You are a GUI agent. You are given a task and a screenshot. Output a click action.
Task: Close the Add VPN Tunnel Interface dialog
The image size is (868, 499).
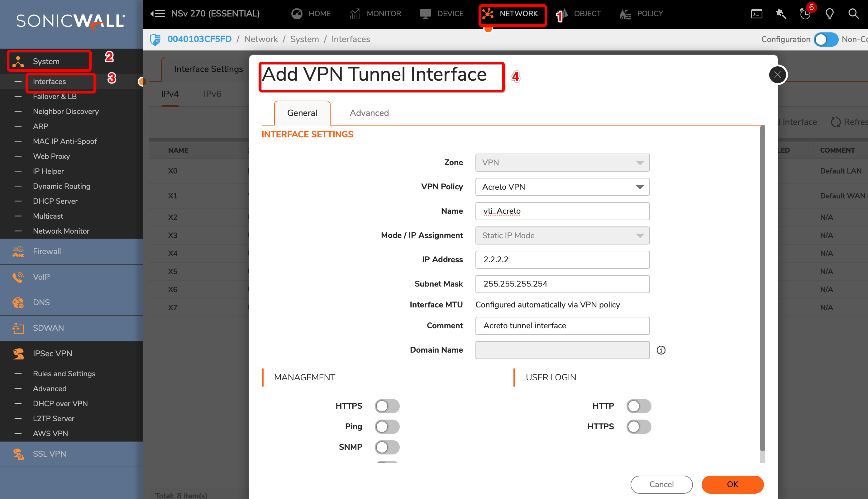pyautogui.click(x=778, y=75)
